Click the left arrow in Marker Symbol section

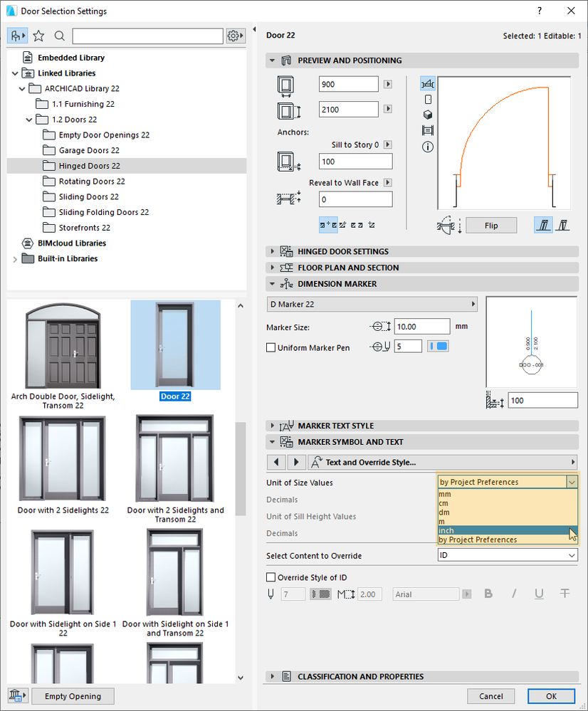point(277,462)
